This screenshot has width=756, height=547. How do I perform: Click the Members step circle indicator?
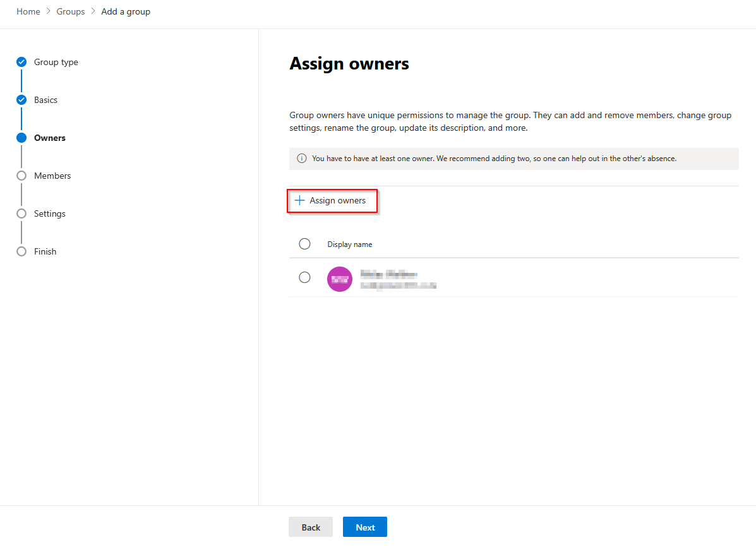tap(21, 176)
